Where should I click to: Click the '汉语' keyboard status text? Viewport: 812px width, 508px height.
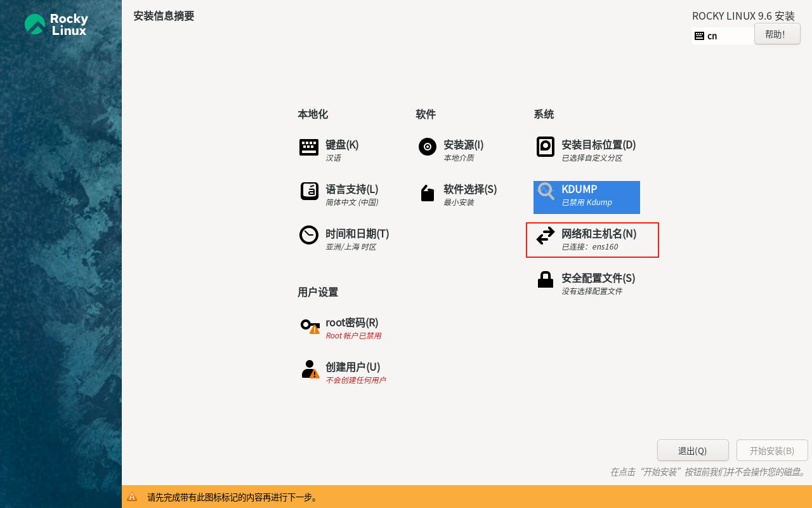[333, 158]
